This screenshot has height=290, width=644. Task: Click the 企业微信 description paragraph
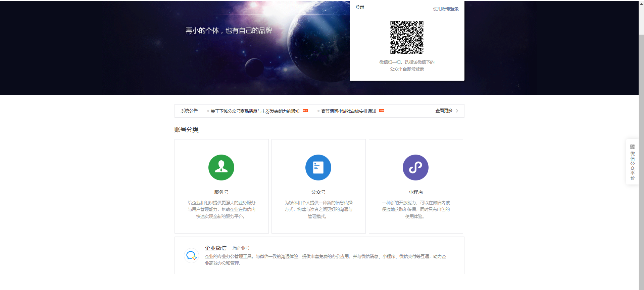325,260
